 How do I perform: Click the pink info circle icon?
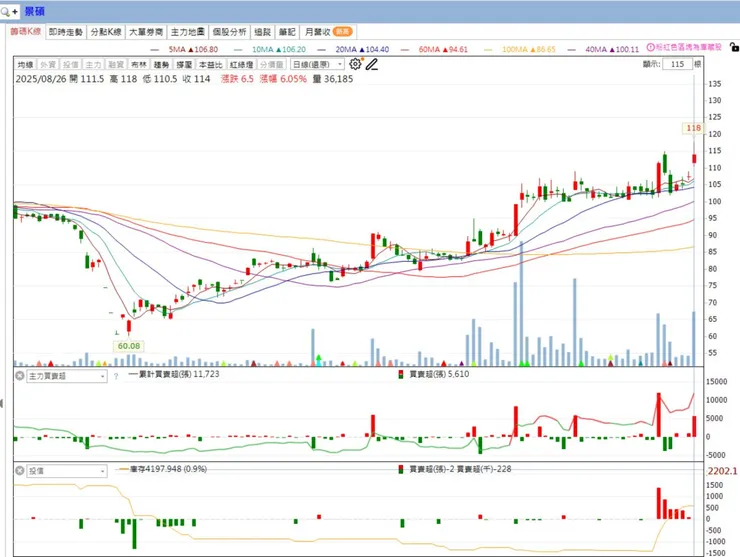pyautogui.click(x=650, y=47)
